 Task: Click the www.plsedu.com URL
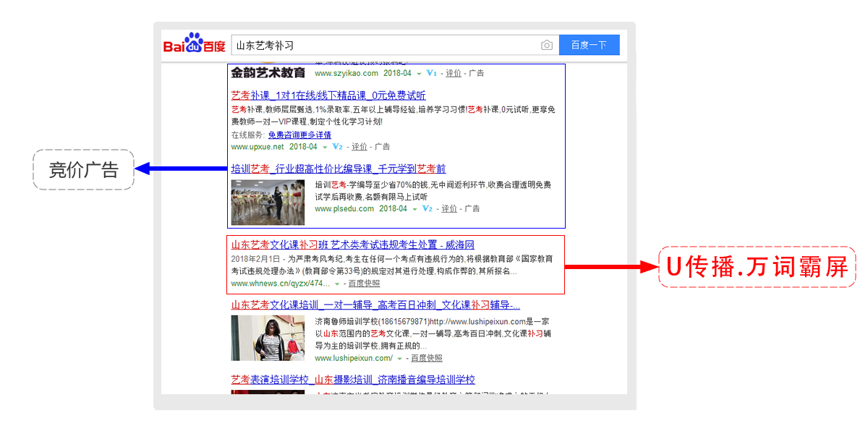coord(344,209)
